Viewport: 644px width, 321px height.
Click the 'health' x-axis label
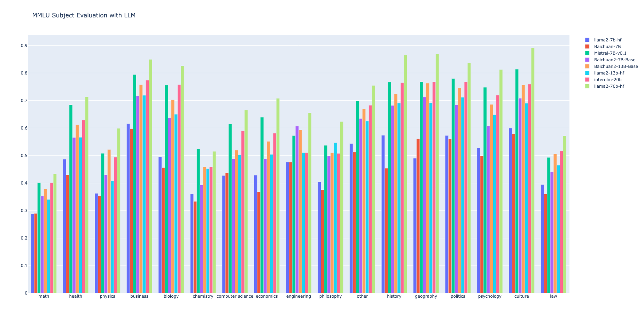[76, 296]
